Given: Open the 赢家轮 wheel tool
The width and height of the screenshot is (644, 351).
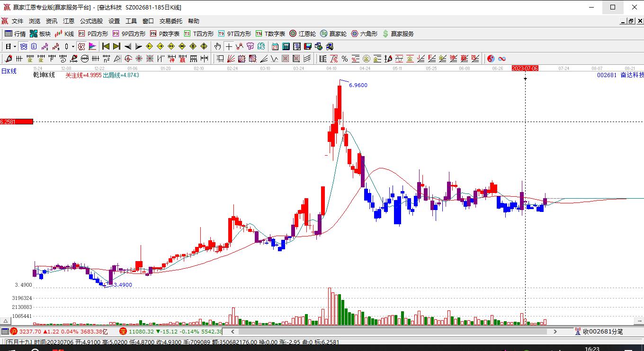Looking at the screenshot, I should [x=333, y=34].
